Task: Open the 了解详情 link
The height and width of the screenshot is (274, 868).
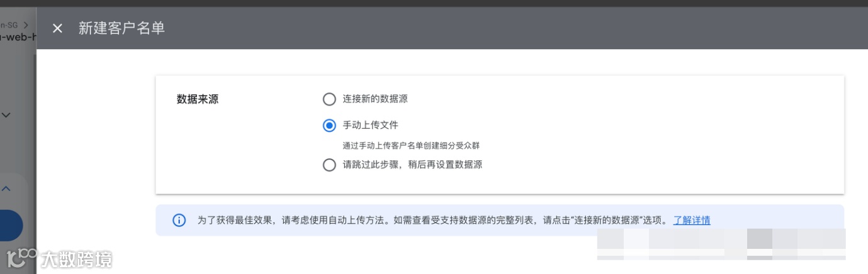Action: 692,221
